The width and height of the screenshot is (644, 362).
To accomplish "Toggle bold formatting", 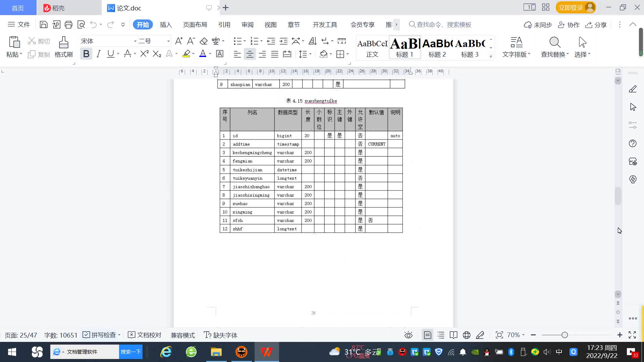I will click(86, 54).
